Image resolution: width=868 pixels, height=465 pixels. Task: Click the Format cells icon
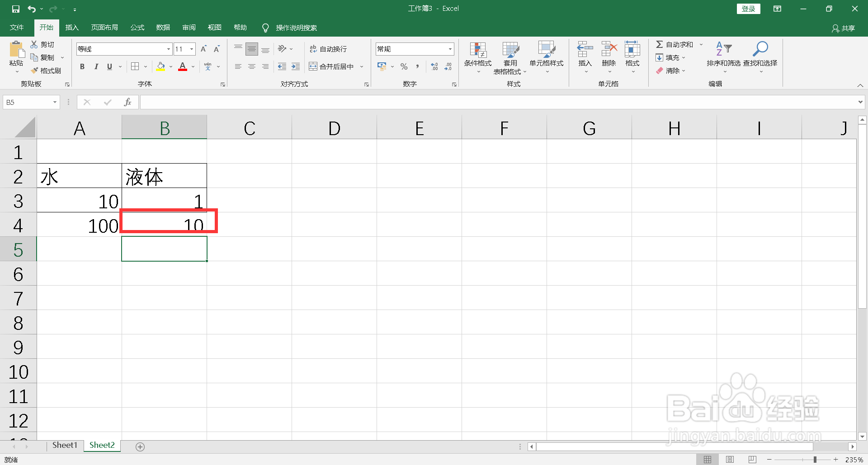[632, 49]
